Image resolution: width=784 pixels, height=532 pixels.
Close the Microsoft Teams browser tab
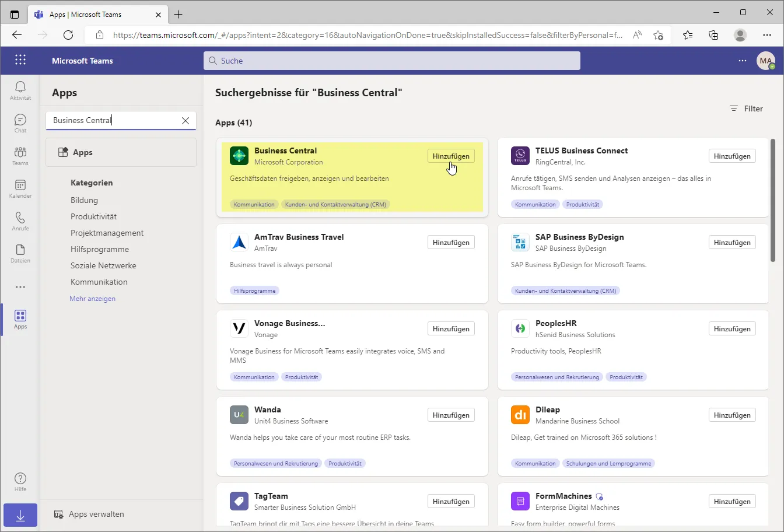tap(157, 14)
